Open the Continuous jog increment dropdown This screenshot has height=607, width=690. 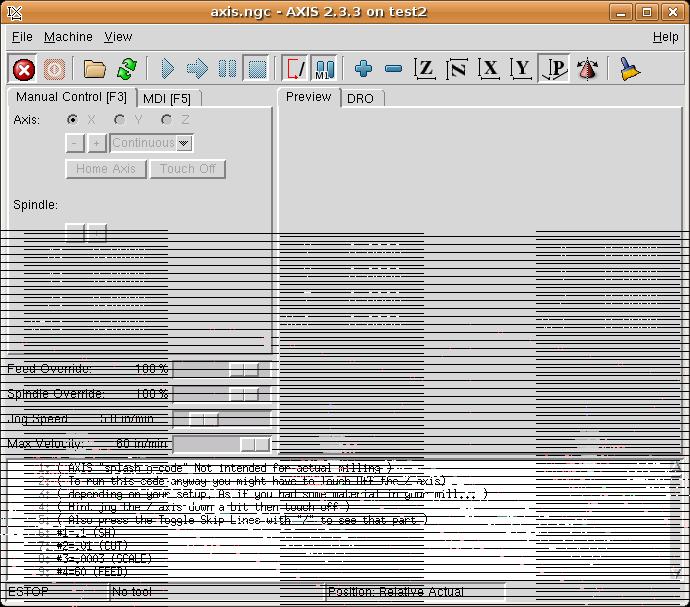[151, 143]
